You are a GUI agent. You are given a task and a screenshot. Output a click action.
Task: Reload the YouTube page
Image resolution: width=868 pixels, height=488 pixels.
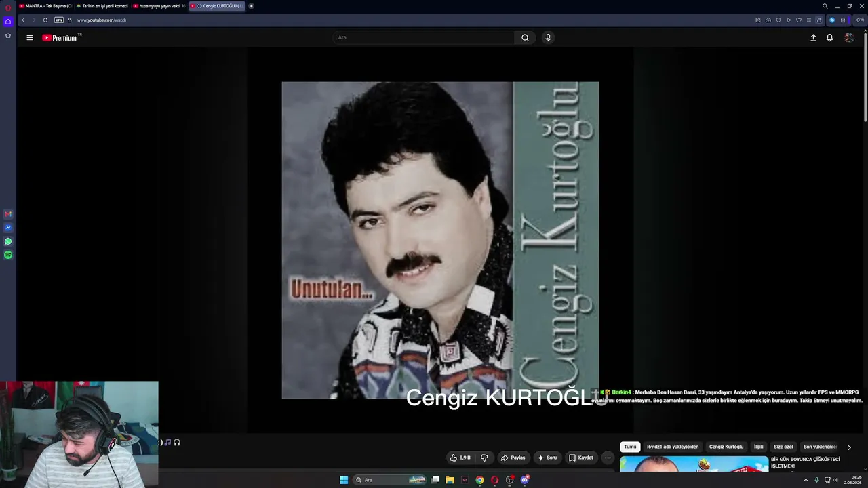45,20
